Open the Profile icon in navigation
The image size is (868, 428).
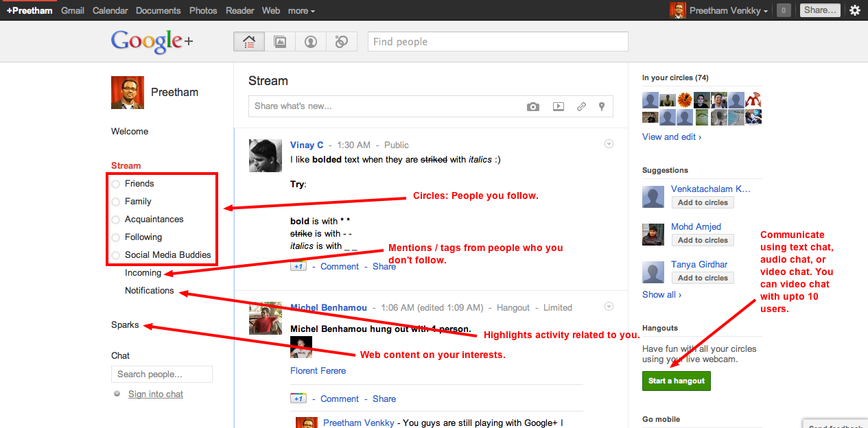pos(311,42)
